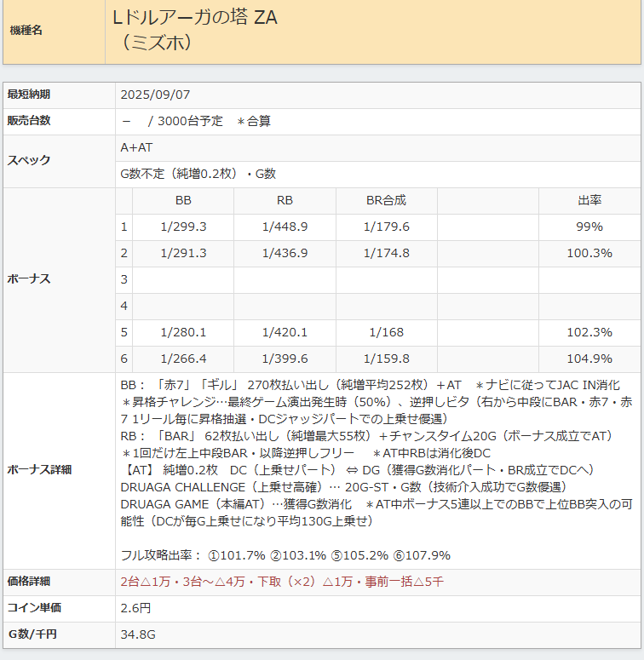Click the RB column header
Viewport: 644px width, 660px height.
coord(285,200)
